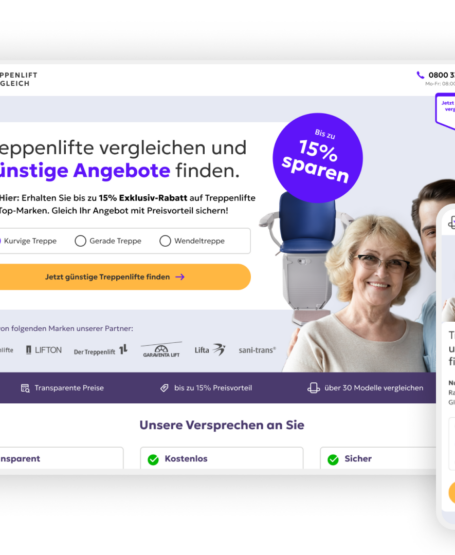455x555 pixels.
Task: Click the Treppenlift Vergleich site logo
Action: [x=18, y=79]
